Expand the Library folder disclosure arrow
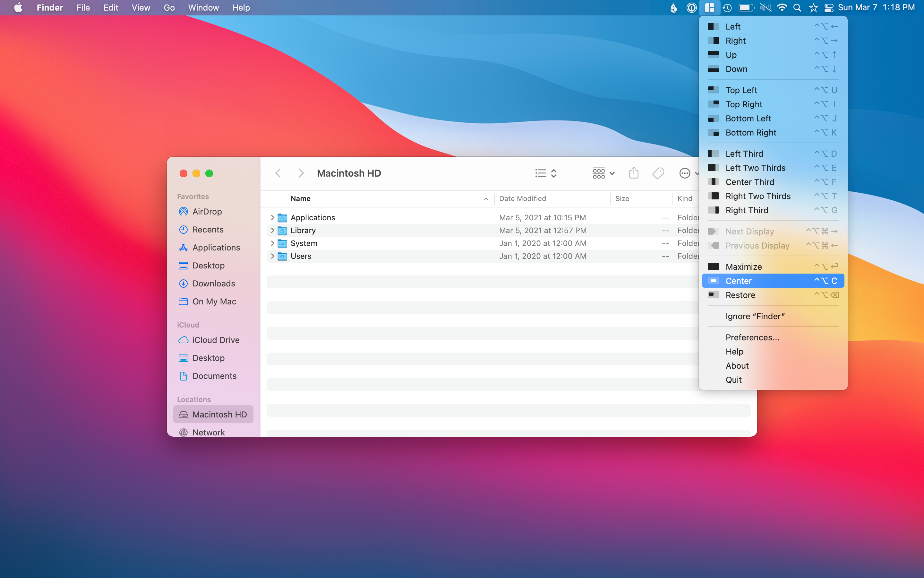The image size is (924, 578). 272,231
